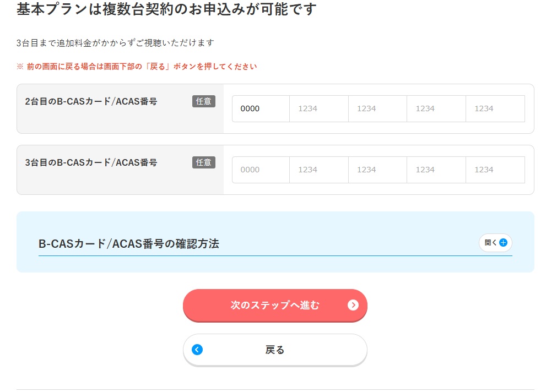
Task: Click the plus icon beside 開く
Action: tap(503, 243)
